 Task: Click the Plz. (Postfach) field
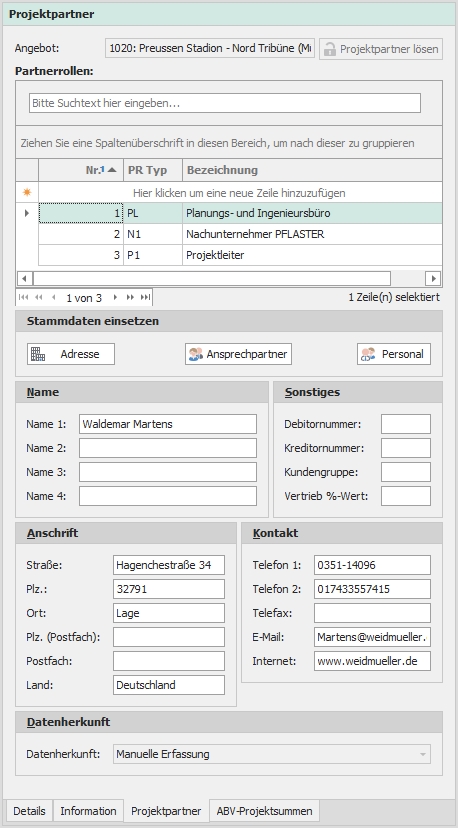169,637
